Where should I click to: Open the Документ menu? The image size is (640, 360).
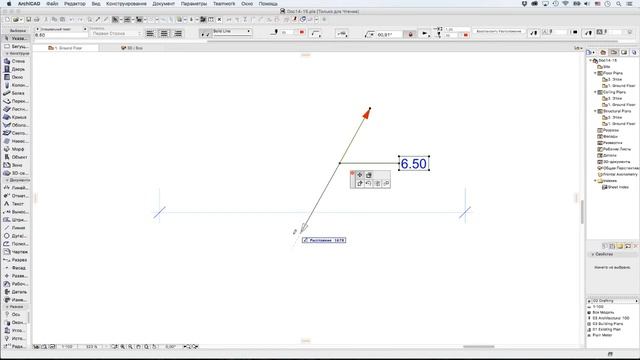163,4
